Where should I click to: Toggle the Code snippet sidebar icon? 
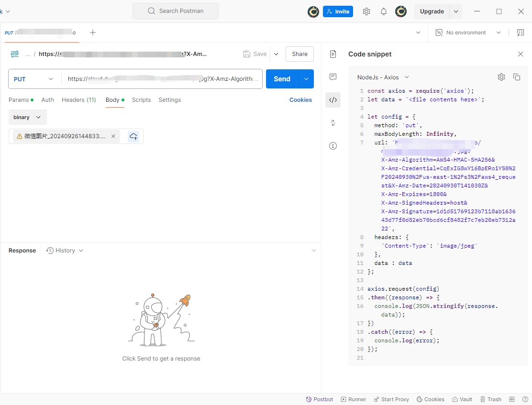(333, 100)
